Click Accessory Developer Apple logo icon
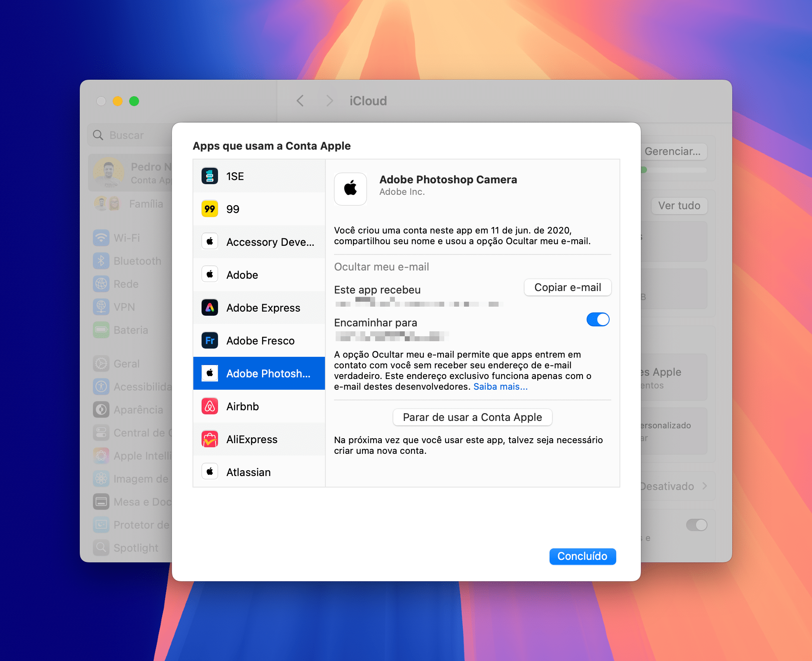The height and width of the screenshot is (661, 812). coord(210,242)
